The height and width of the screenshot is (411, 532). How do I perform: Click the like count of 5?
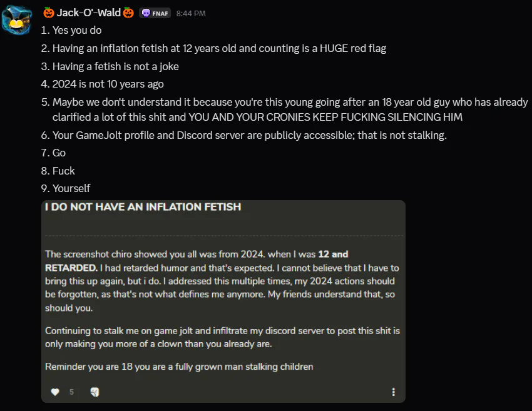click(71, 392)
